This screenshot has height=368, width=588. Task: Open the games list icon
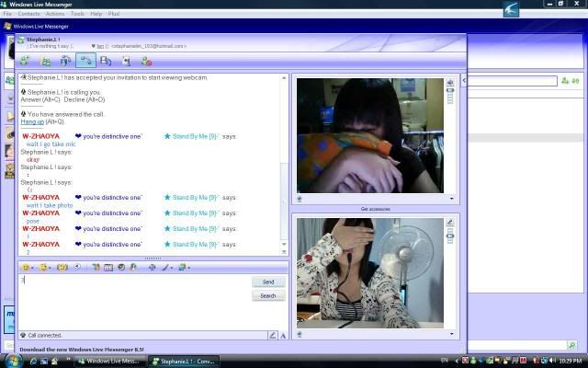click(126, 61)
